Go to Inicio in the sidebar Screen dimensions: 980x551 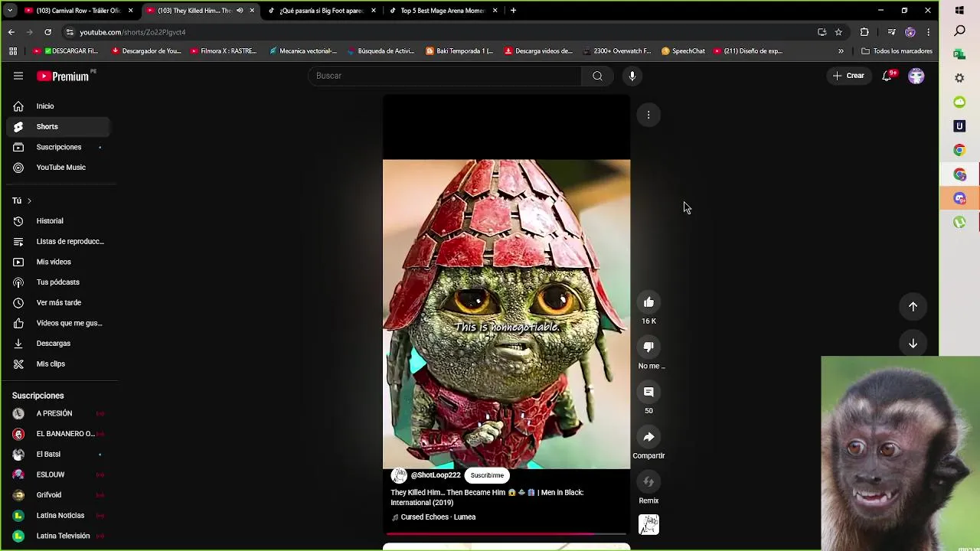click(59, 106)
